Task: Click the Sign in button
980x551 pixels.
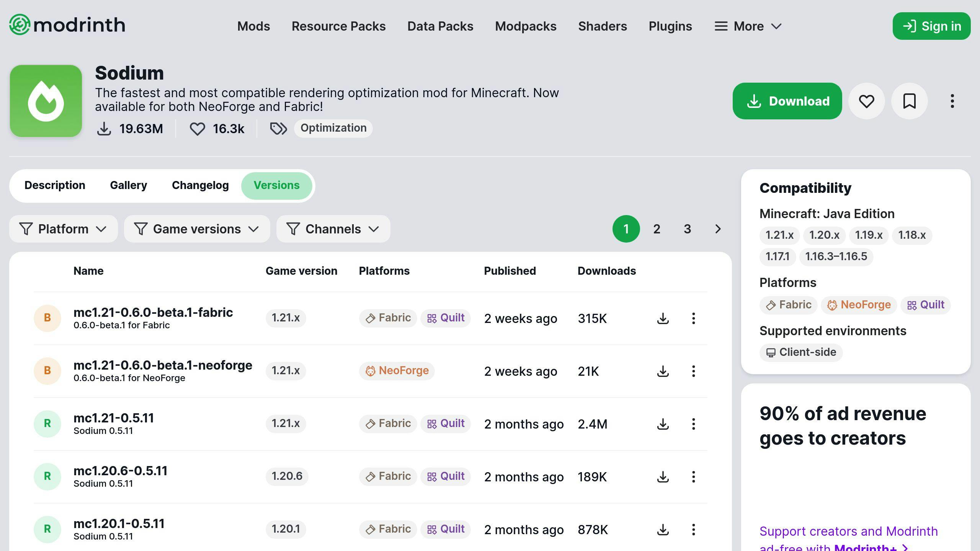Action: coord(931,26)
